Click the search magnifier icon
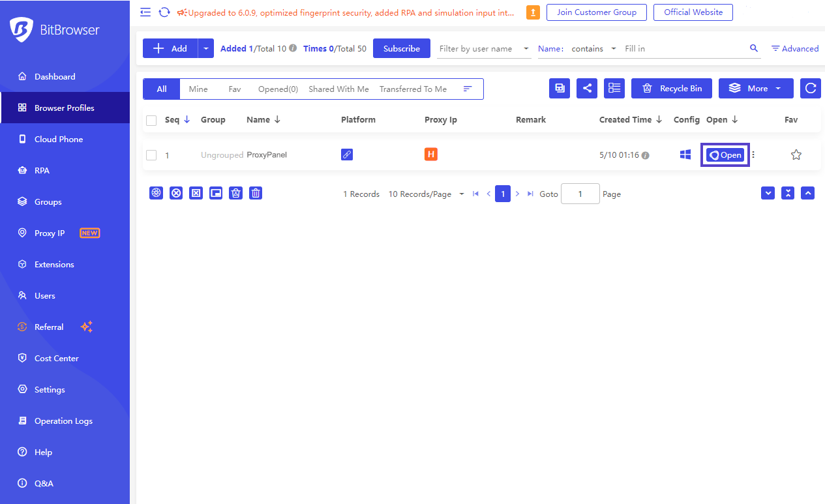 click(754, 48)
